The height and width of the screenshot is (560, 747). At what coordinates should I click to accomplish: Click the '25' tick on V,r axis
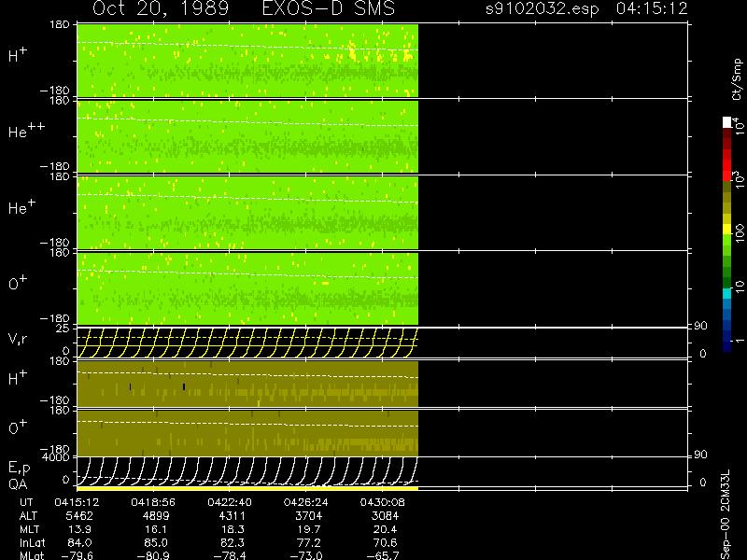pyautogui.click(x=63, y=329)
